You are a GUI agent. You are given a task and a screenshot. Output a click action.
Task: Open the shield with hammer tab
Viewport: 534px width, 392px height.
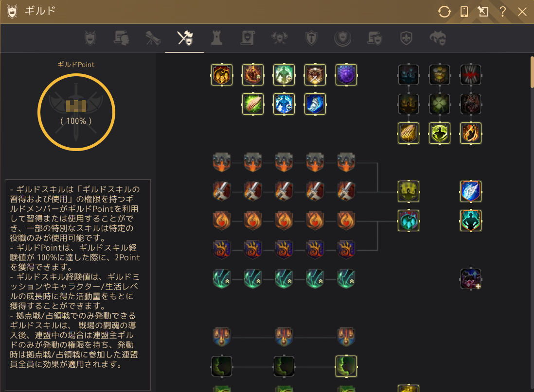(x=311, y=38)
